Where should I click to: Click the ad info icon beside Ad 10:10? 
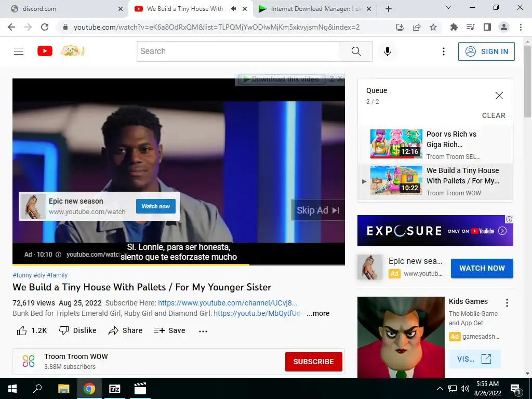click(x=58, y=255)
